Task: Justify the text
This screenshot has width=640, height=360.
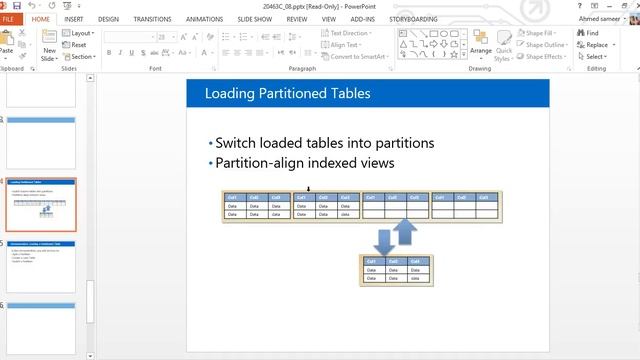Action: pyautogui.click(x=260, y=53)
